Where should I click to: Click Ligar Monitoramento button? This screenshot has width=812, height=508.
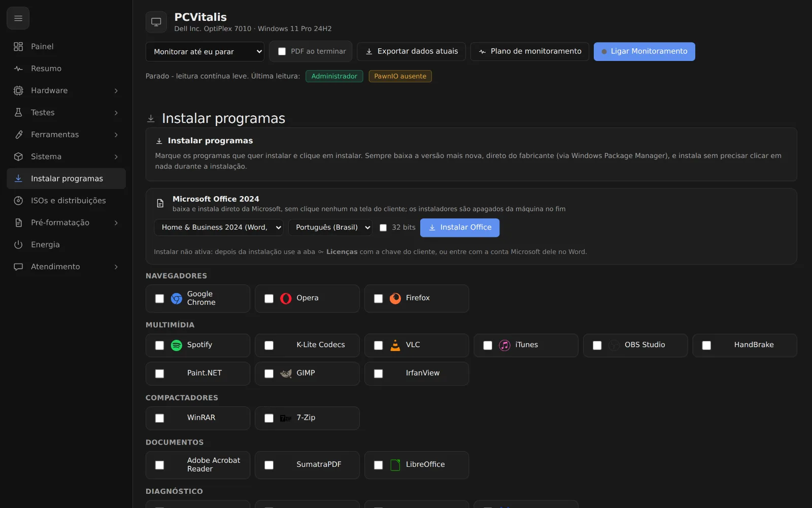coord(645,51)
